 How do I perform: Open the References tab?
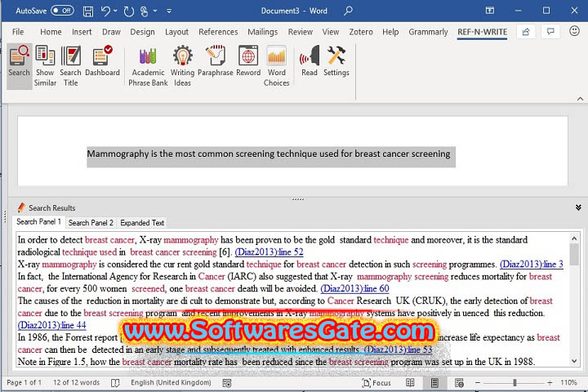tap(218, 32)
